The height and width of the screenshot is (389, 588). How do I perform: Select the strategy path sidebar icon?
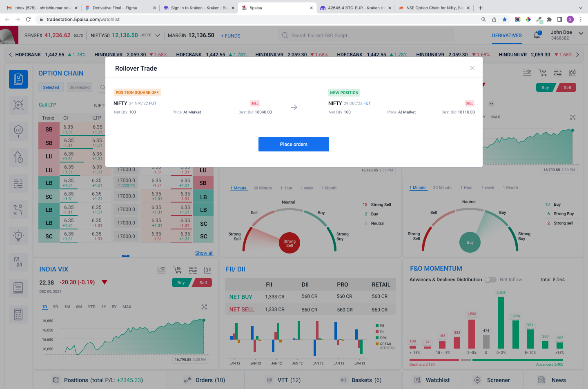coord(18,210)
